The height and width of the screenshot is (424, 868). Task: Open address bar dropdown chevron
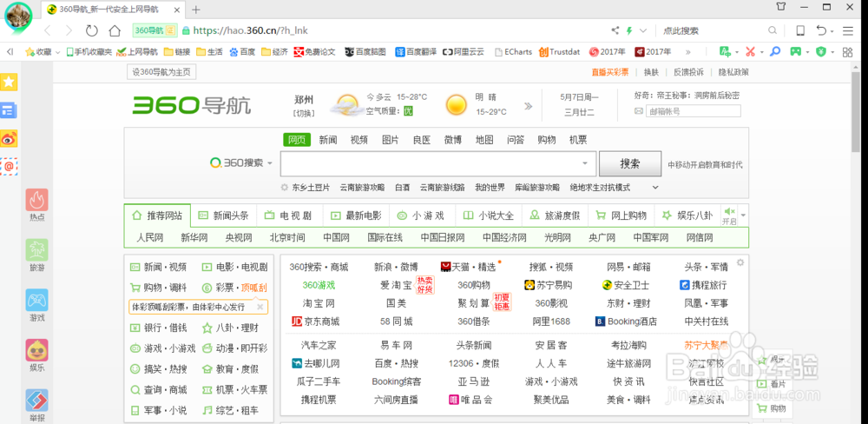643,30
